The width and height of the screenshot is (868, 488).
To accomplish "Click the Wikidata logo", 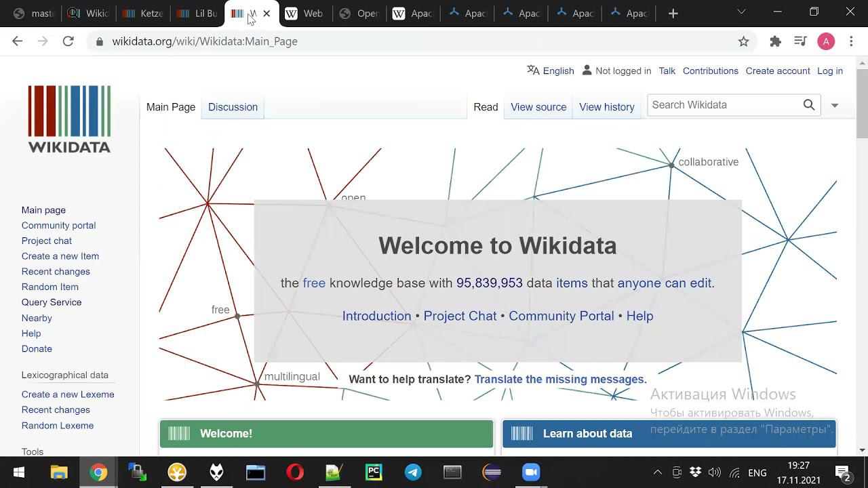I will click(69, 119).
